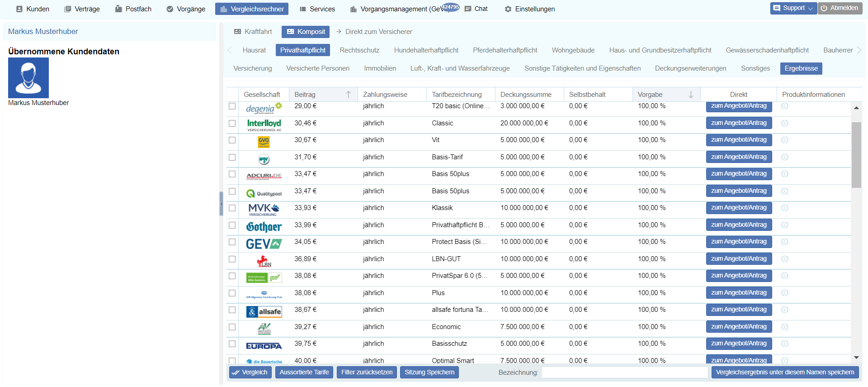Tick the checkbox for the degenia tariff

click(x=232, y=106)
